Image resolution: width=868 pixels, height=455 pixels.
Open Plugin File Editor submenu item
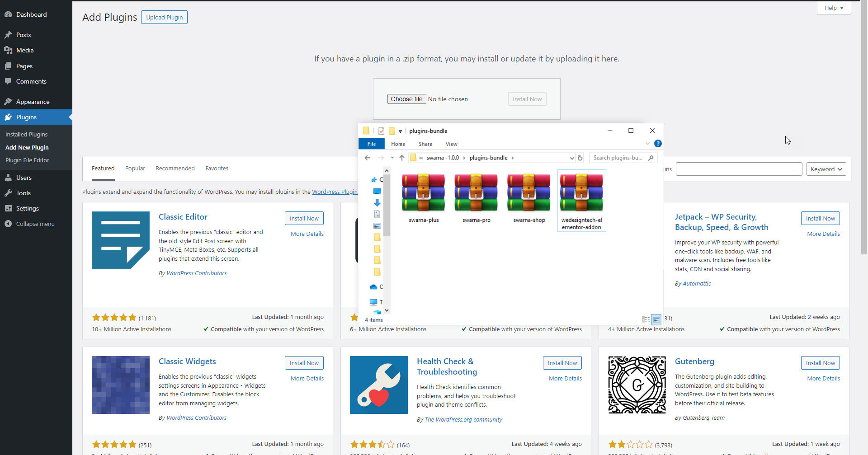(x=27, y=160)
